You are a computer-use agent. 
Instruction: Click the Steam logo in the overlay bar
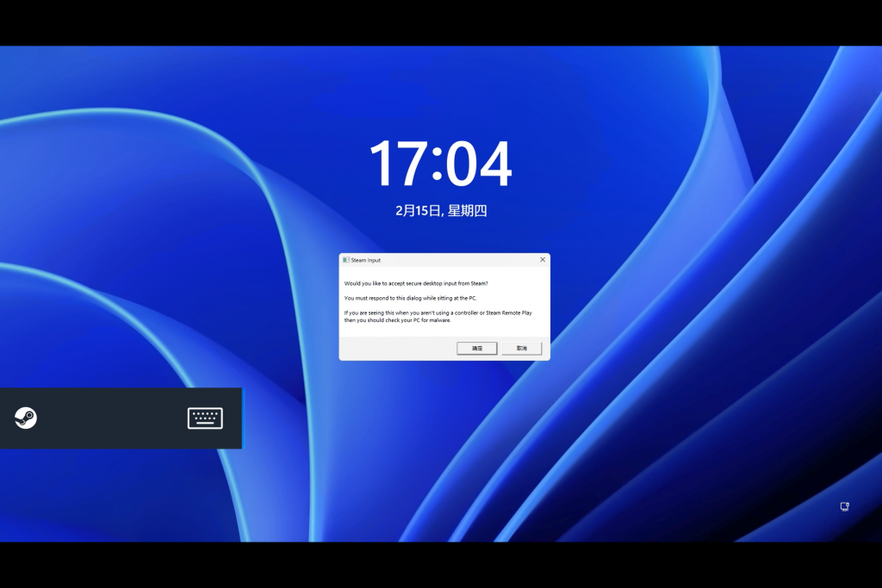[26, 418]
